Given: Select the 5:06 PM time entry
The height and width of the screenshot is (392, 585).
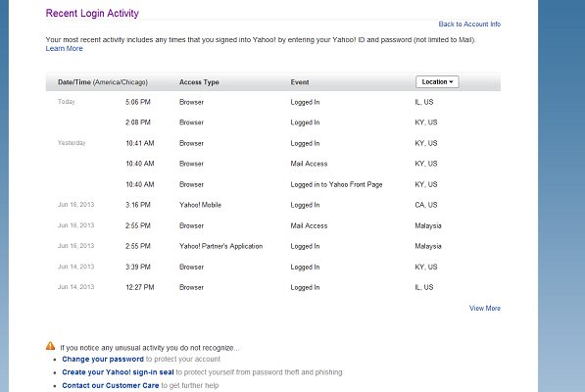Looking at the screenshot, I should (x=137, y=102).
